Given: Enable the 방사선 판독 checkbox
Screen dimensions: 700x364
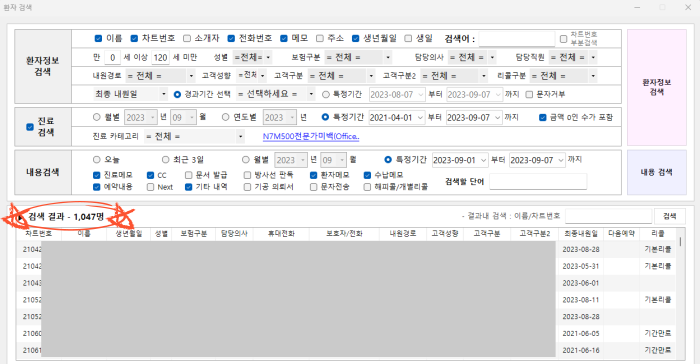Looking at the screenshot, I should click(247, 175).
